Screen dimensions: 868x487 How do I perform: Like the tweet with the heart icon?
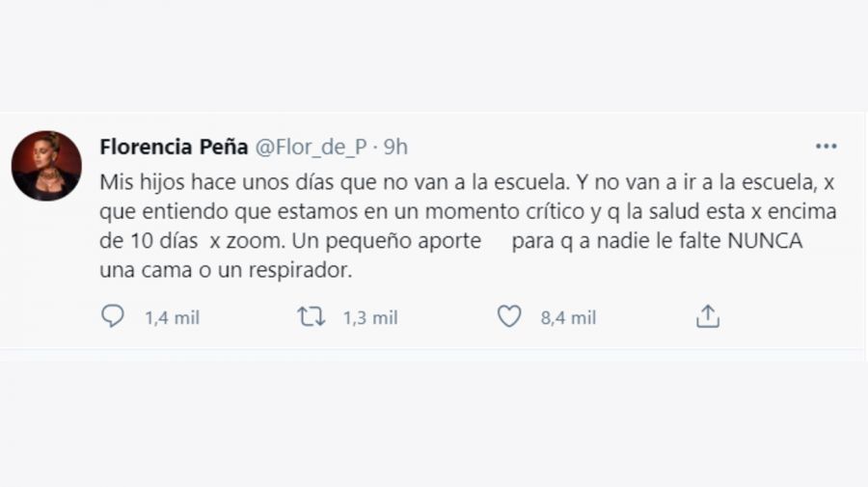pos(508,316)
